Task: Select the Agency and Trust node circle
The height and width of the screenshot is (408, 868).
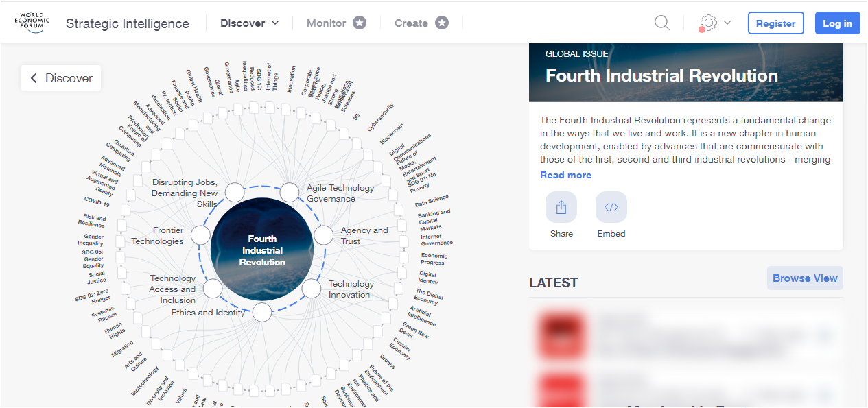Action: [324, 236]
